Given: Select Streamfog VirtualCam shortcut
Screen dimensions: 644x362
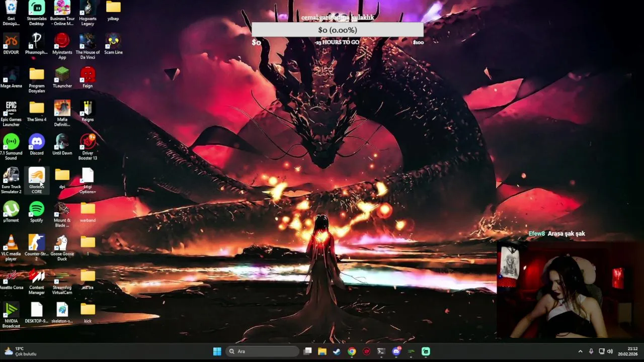Looking at the screenshot, I should [62, 282].
